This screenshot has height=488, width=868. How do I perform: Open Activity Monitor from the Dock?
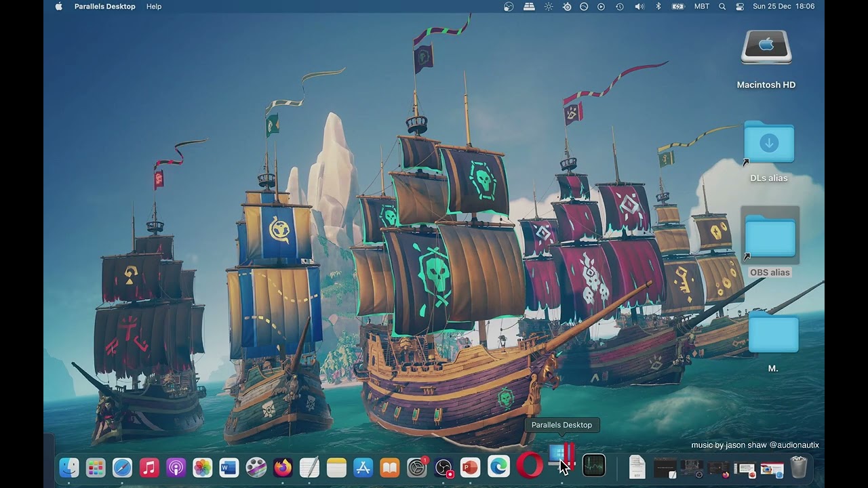594,466
